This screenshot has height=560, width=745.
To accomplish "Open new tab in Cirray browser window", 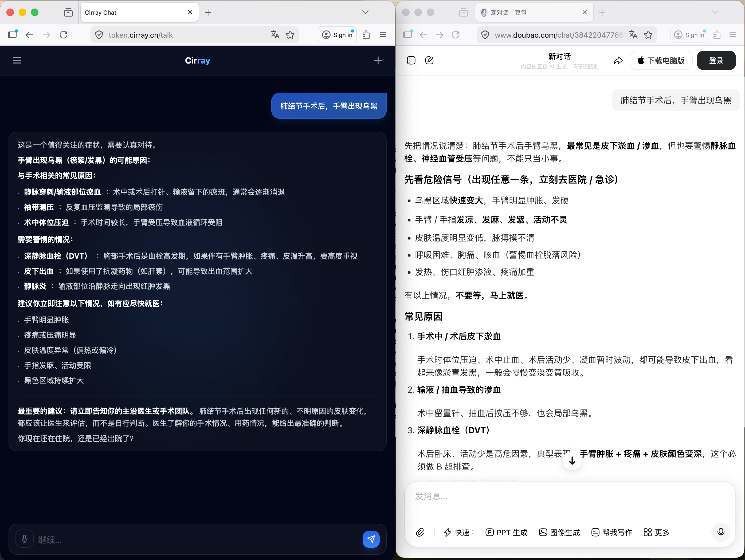I will 208,13.
